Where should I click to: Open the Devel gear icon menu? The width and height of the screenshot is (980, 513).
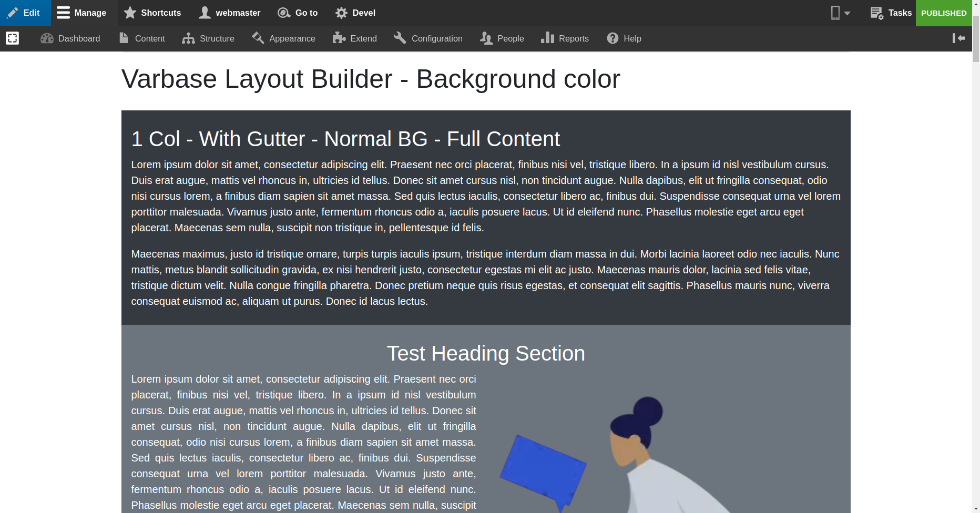341,12
